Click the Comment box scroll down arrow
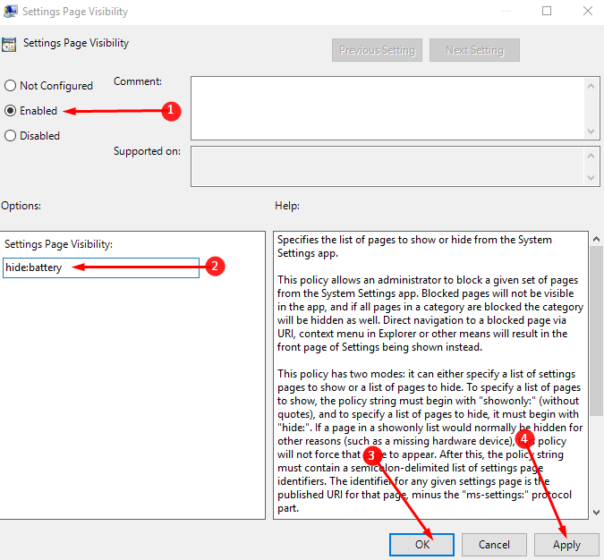Image resolution: width=604 pixels, height=560 pixels. [591, 131]
